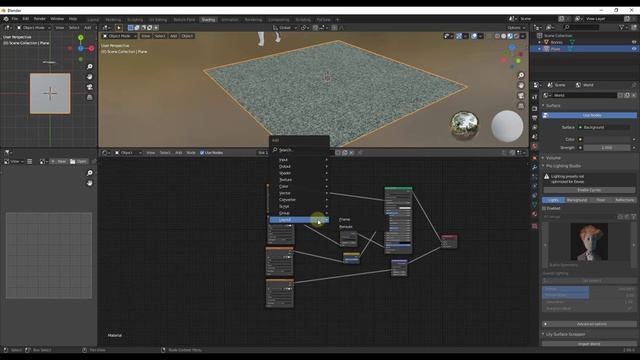This screenshot has height=360, width=640.
Task: Select the Background tab in Pro Lighting Studio
Action: [577, 200]
